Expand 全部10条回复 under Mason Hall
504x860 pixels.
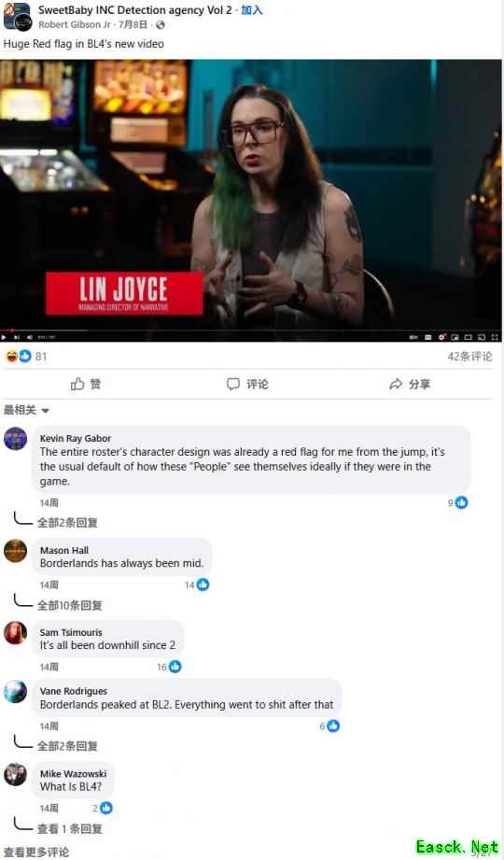tap(70, 605)
